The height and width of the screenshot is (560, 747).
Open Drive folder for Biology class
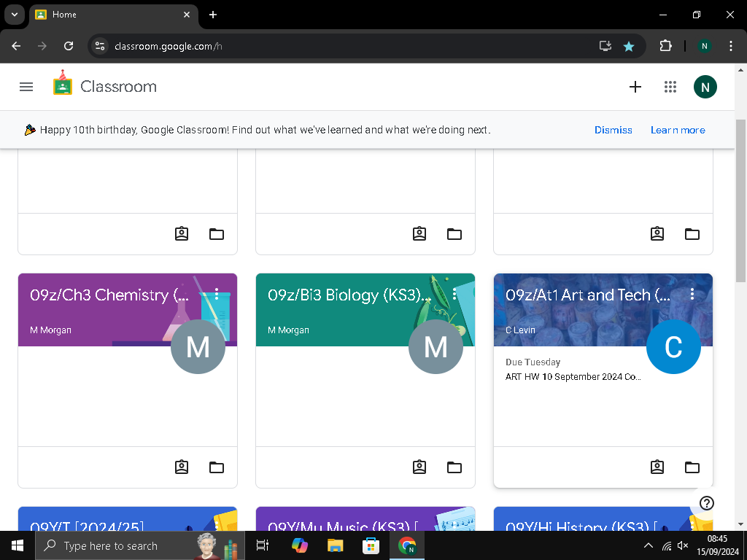[x=454, y=467]
